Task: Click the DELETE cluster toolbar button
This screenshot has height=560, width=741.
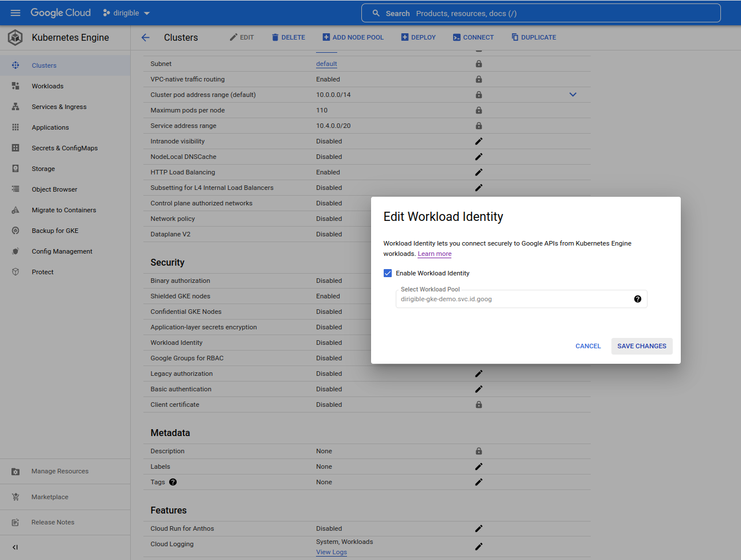Action: [288, 37]
